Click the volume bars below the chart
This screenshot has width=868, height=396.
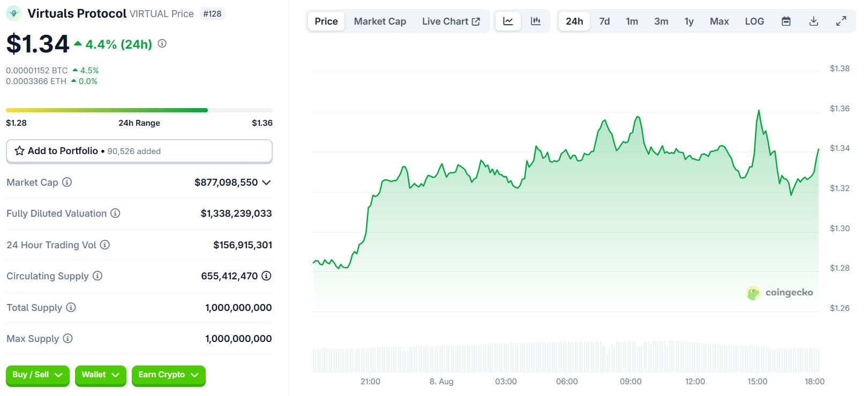pyautogui.click(x=566, y=357)
